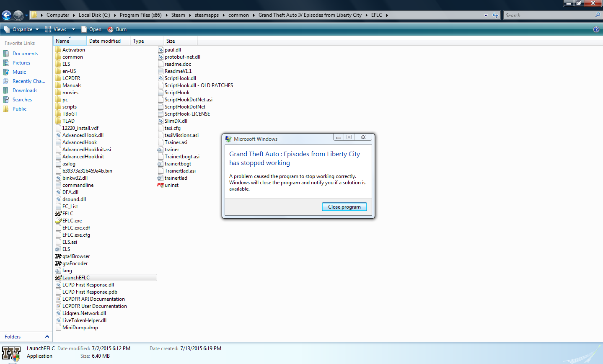The height and width of the screenshot is (364, 603).
Task: Select the 12220_install.vdf file
Action: pos(80,128)
